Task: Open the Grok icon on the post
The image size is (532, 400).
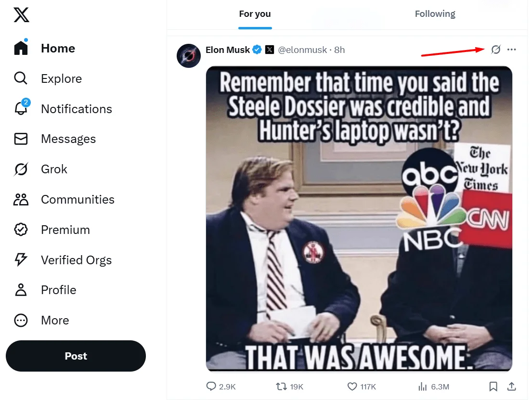Action: click(495, 50)
